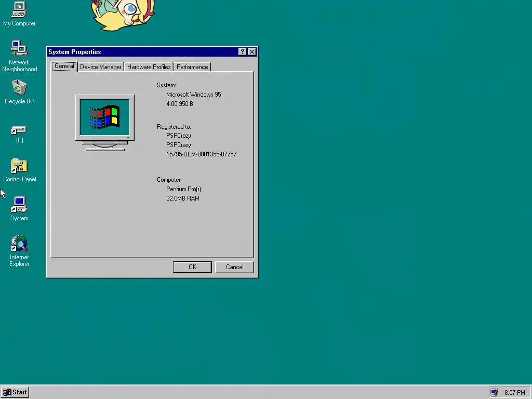
Task: Click the "32.0MB RAM" text
Action: tap(183, 198)
